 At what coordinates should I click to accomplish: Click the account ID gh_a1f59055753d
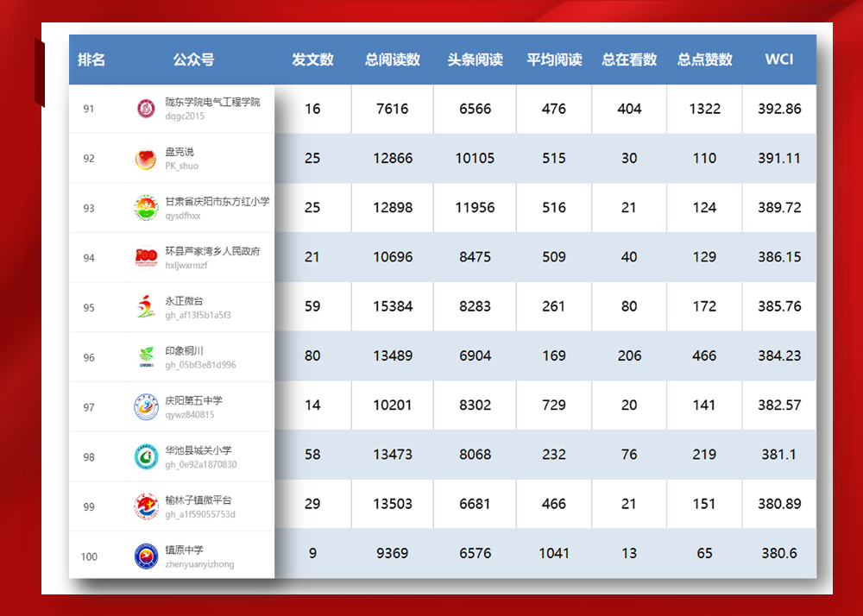(200, 514)
